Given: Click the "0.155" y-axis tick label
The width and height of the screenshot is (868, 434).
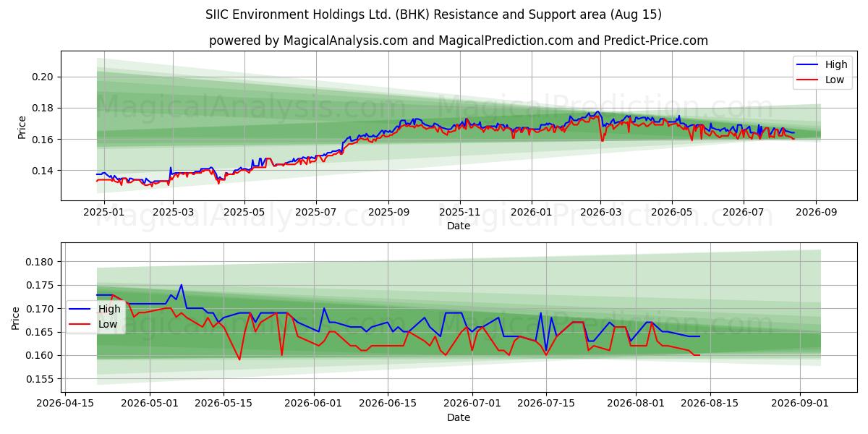Looking at the screenshot, I should [41, 378].
